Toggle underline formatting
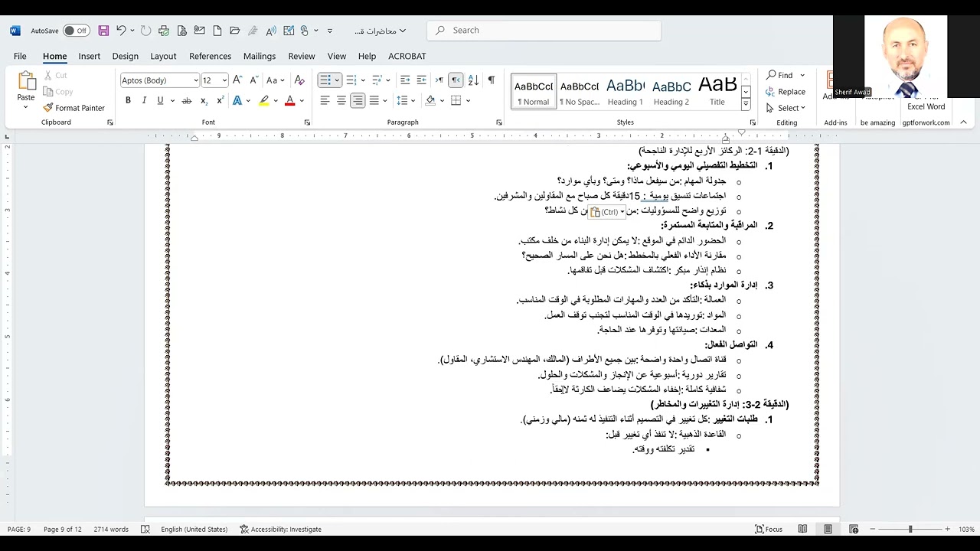This screenshot has width=980, height=551. click(160, 100)
